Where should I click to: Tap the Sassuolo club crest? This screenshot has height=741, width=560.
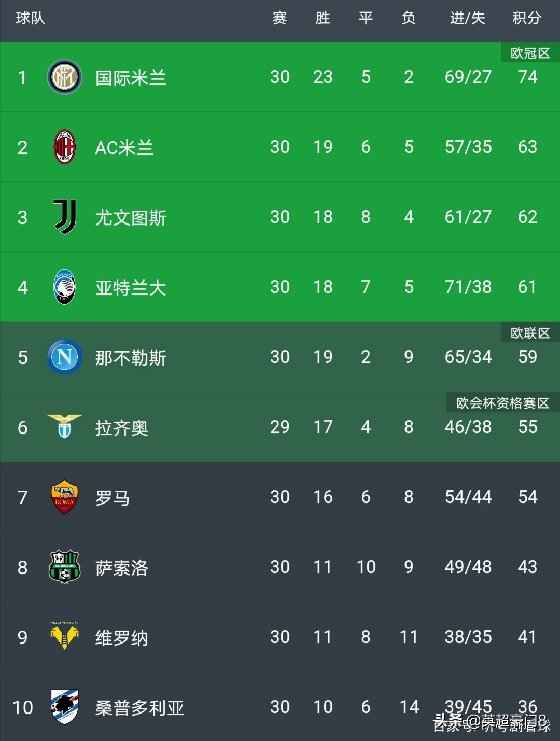tap(64, 567)
